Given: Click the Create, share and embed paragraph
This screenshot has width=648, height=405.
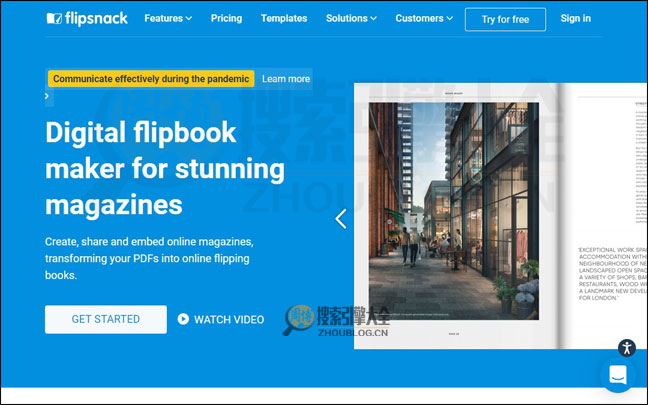Looking at the screenshot, I should point(149,258).
